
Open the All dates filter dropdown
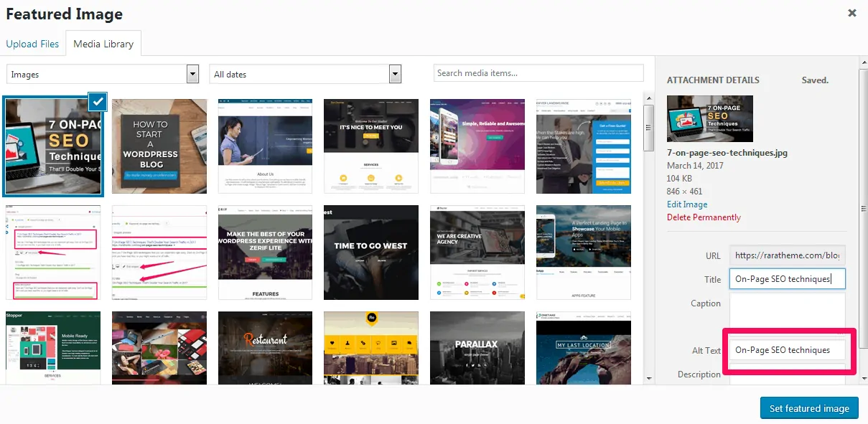tap(305, 74)
